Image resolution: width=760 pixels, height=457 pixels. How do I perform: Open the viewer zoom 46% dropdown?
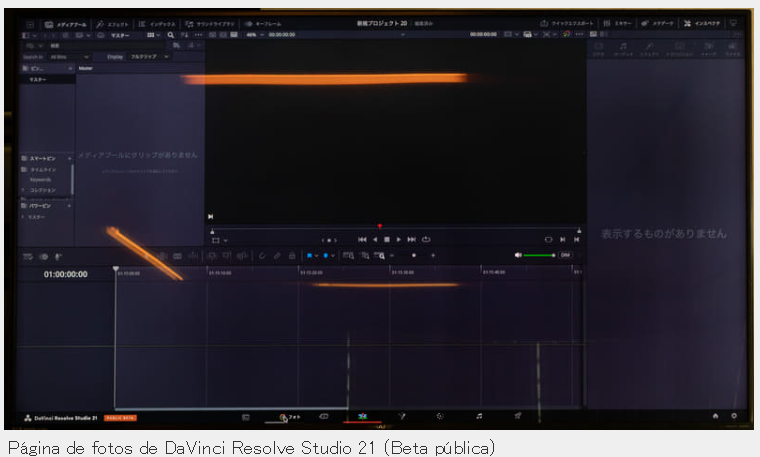(x=254, y=35)
